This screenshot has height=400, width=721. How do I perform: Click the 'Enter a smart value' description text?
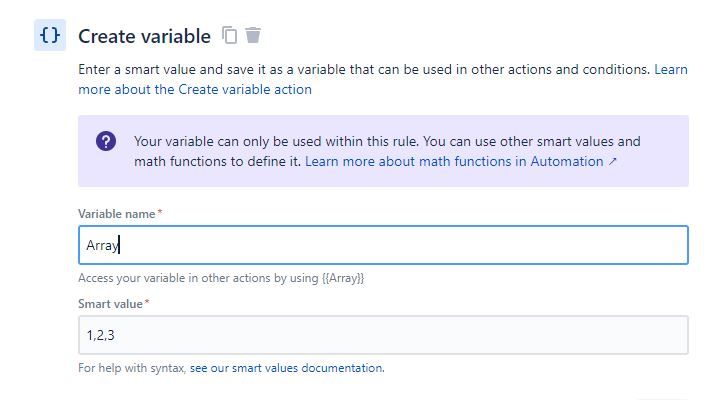pos(364,69)
